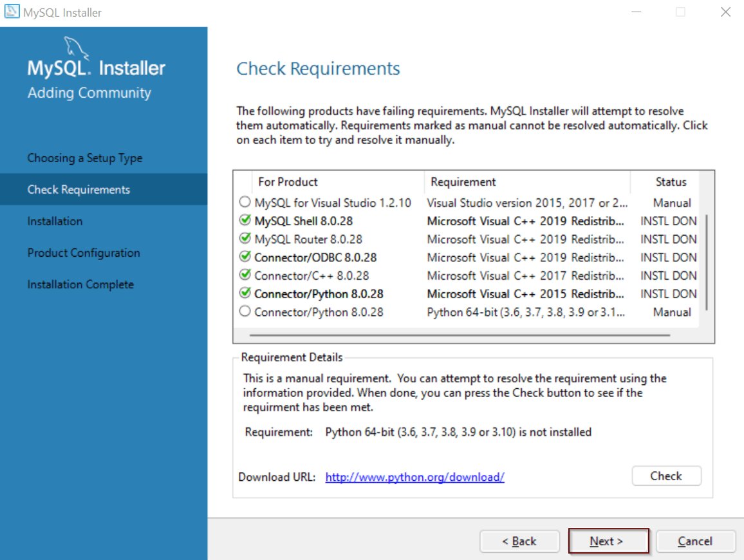The width and height of the screenshot is (744, 560).
Task: Click the vertical scrollbar of requirements list
Action: (707, 263)
